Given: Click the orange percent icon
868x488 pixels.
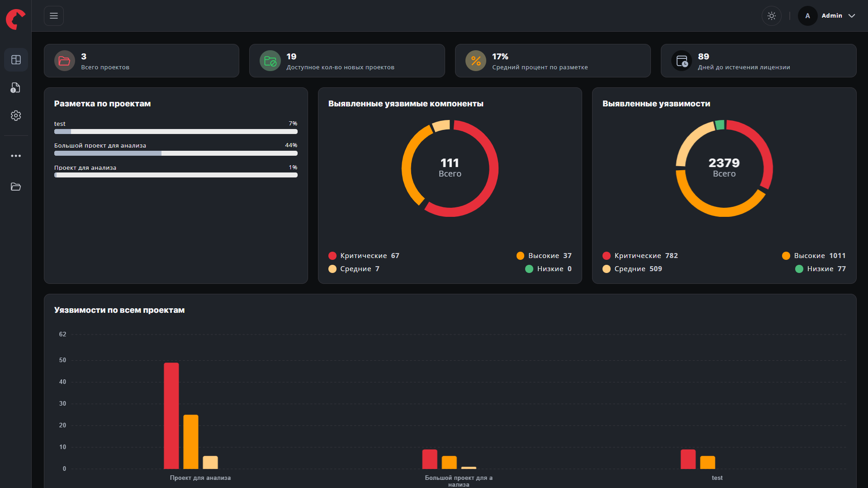Looking at the screenshot, I should (476, 61).
